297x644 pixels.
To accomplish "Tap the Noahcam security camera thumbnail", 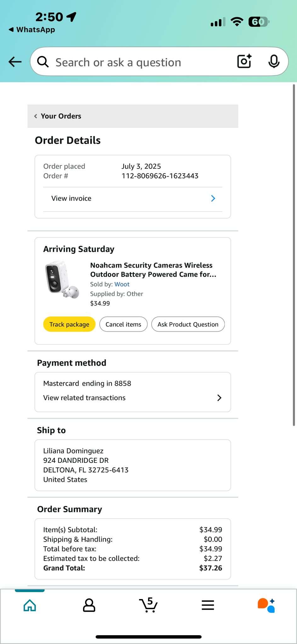I will click(x=62, y=280).
